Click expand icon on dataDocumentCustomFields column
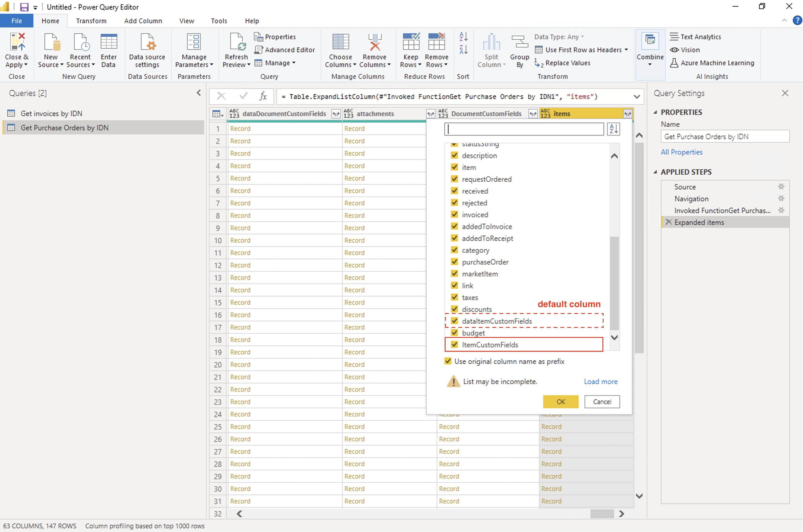 (x=336, y=114)
